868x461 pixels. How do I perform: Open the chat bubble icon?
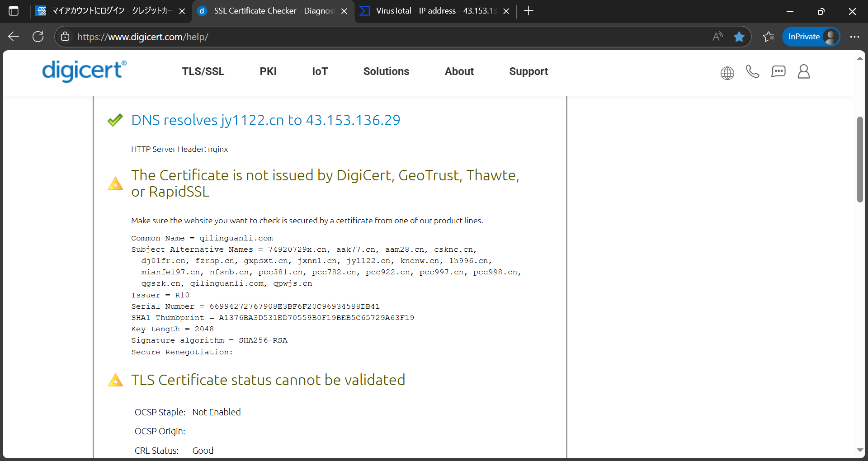(778, 71)
